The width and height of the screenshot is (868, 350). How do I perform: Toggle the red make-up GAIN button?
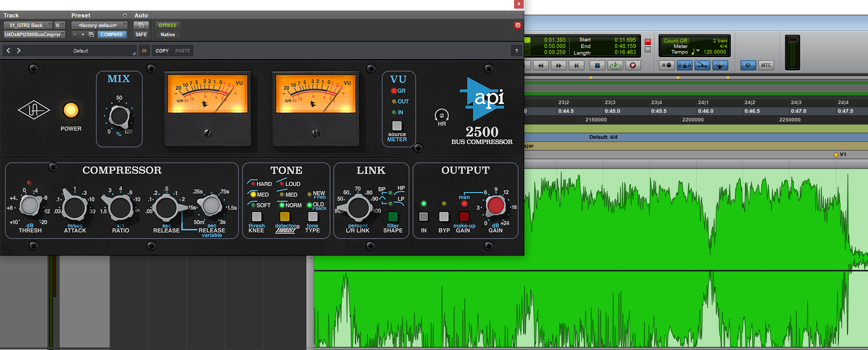pyautogui.click(x=464, y=216)
